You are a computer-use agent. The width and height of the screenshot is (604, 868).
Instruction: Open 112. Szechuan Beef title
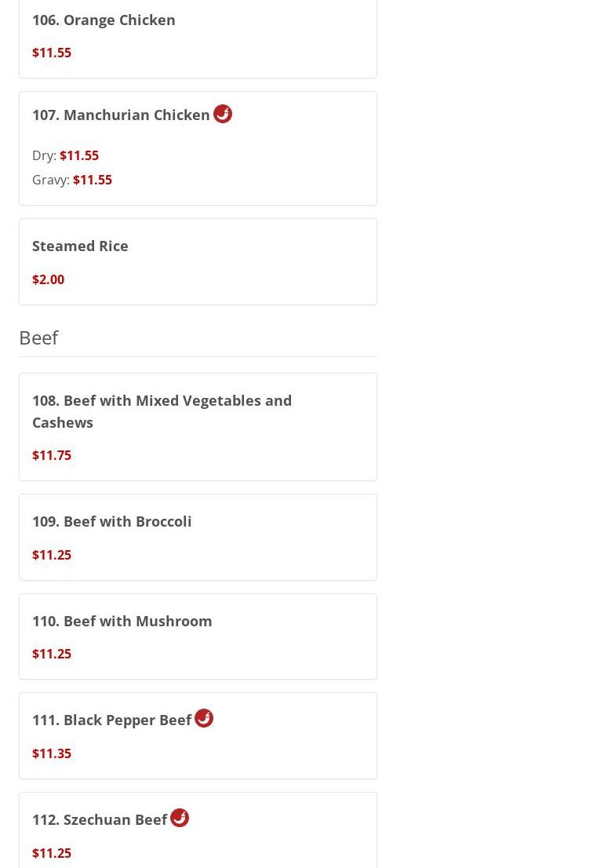point(100,820)
